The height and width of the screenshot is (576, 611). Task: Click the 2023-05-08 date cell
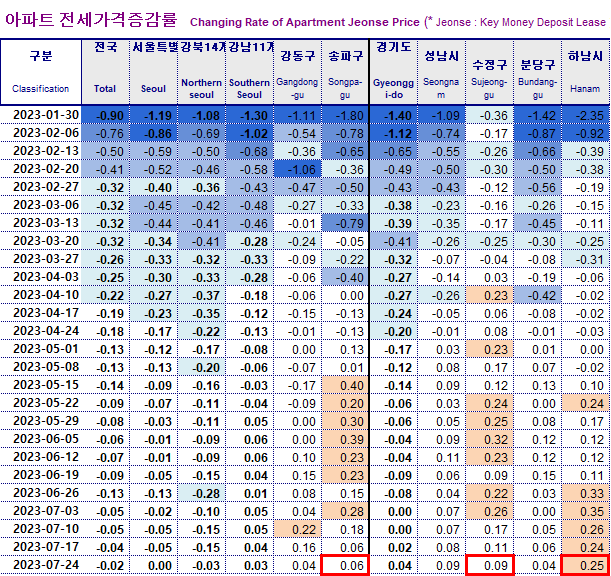click(41, 367)
